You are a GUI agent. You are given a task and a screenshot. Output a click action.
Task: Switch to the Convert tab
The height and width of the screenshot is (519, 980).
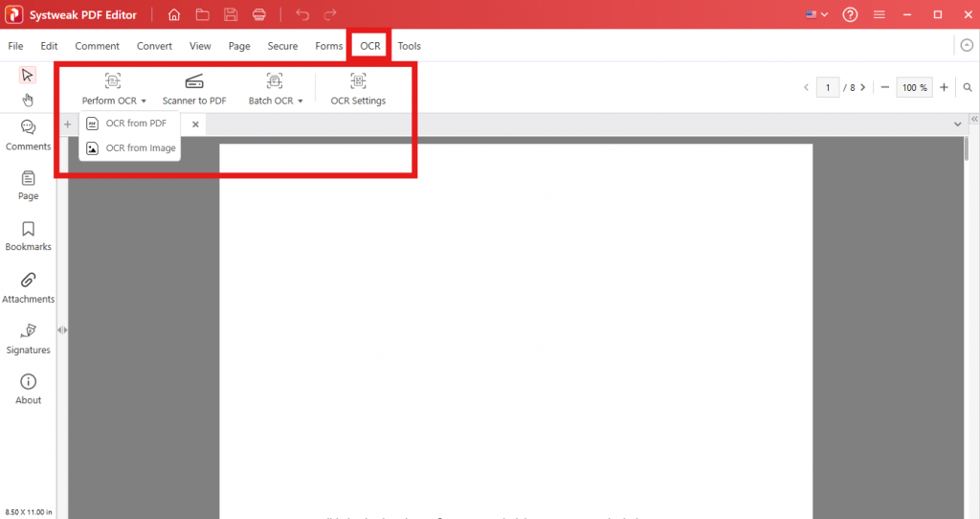pos(154,46)
